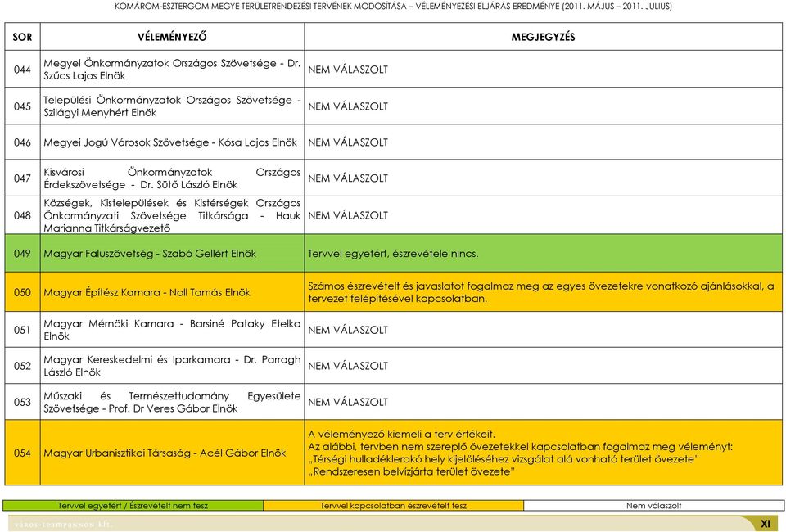Click NEM VÁLASZOLT in row 053
Screen dimensions: 786x532
point(348,402)
